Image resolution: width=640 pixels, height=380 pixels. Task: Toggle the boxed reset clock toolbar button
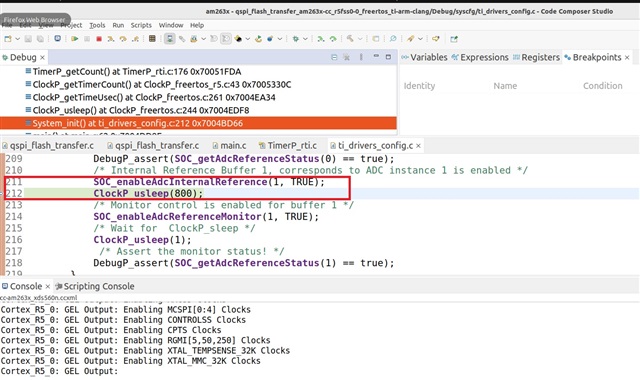(226, 39)
